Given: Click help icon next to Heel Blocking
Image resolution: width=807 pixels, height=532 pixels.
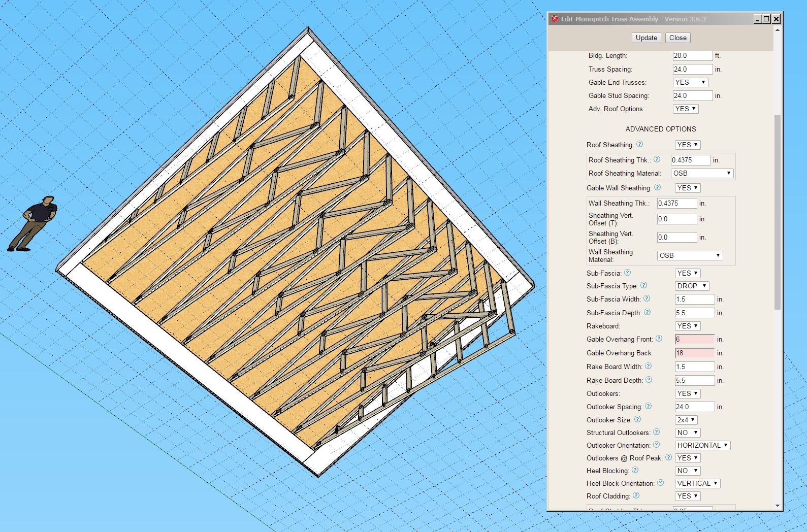Looking at the screenshot, I should coord(635,470).
